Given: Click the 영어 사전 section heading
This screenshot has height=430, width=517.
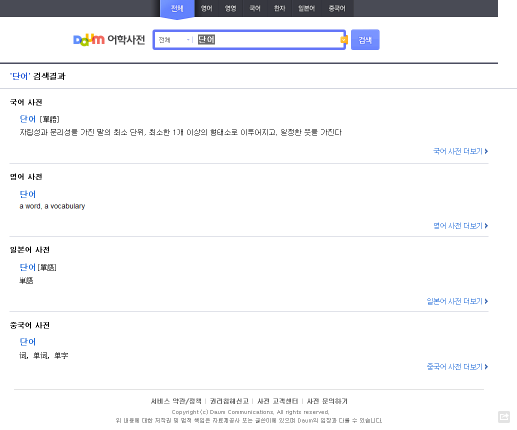Looking at the screenshot, I should click(x=26, y=177).
